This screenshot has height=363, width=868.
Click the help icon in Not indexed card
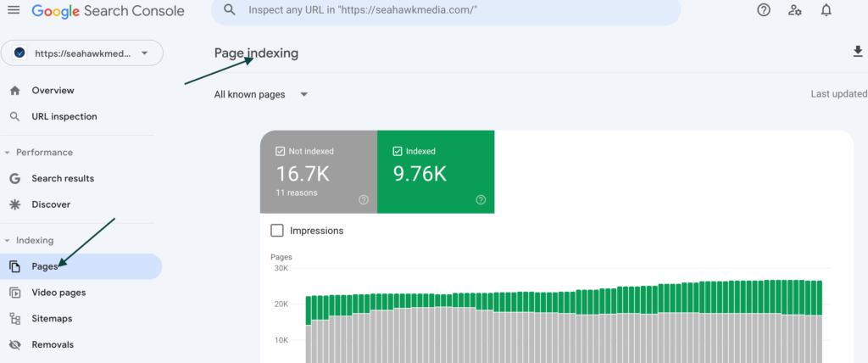tap(364, 200)
